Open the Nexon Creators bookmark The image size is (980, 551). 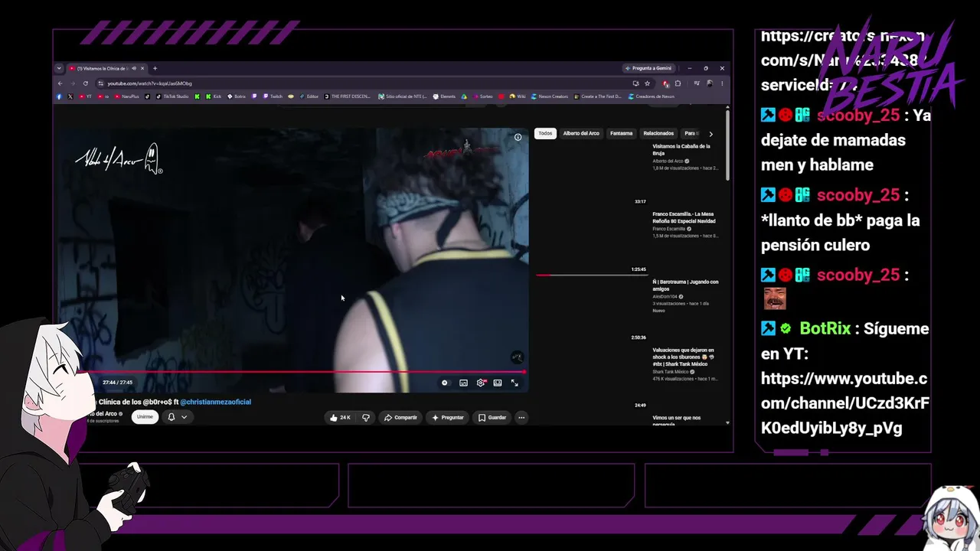click(x=550, y=96)
